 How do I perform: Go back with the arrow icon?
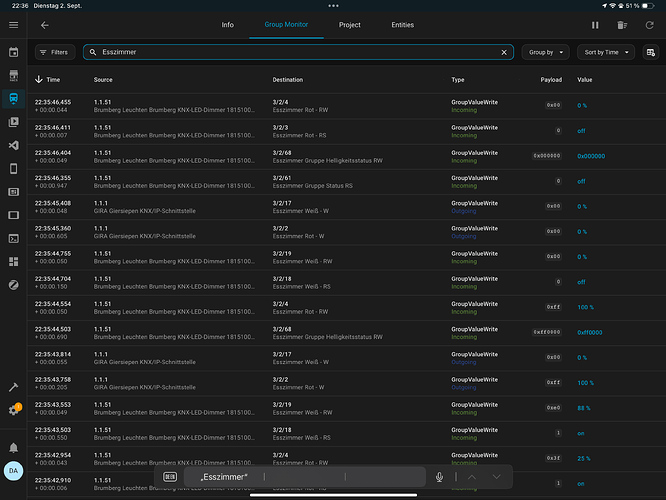(45, 25)
